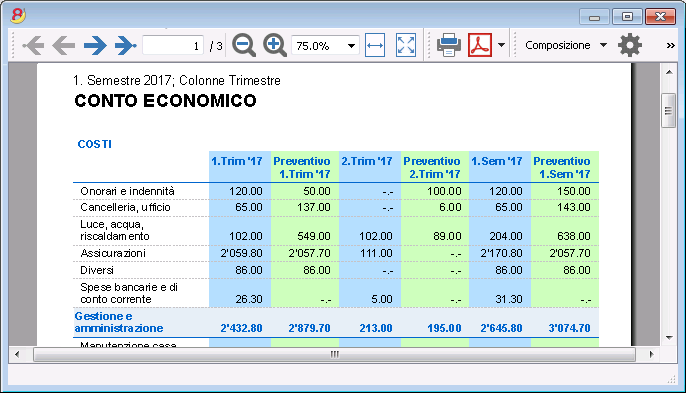Click the 195.00 total value
This screenshot has height=393, width=686.
(444, 328)
